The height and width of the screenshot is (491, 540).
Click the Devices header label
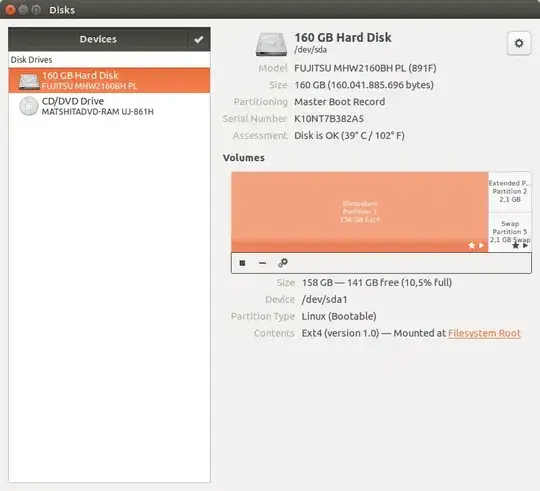pos(98,39)
